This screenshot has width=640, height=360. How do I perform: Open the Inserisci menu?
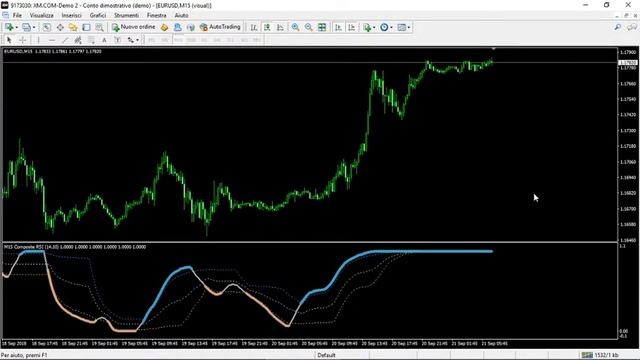pos(71,15)
